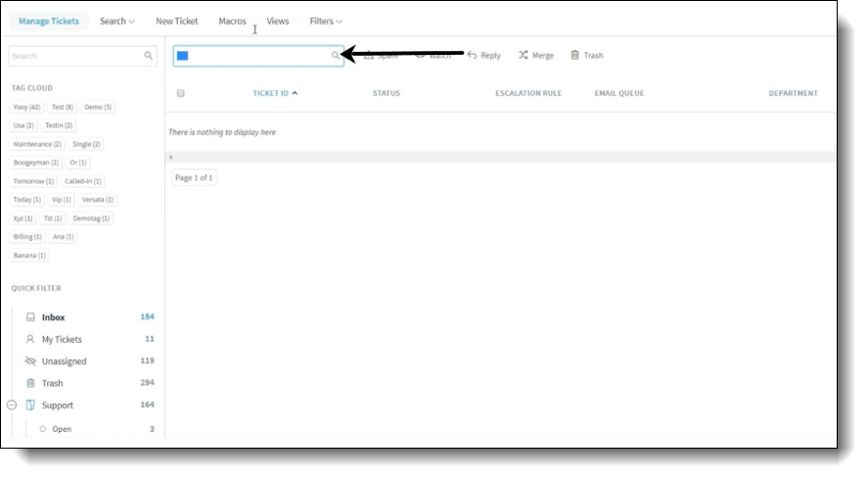Click the horizontal scrollbar left arrow
Viewport: 868px width, 479px height.
click(x=171, y=157)
